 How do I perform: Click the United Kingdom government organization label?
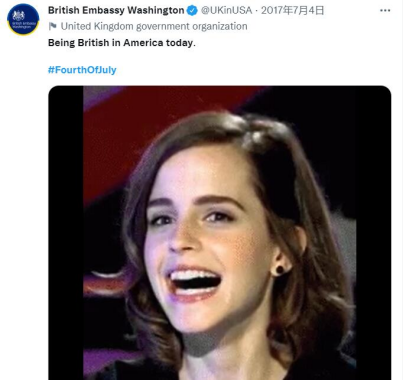point(154,26)
